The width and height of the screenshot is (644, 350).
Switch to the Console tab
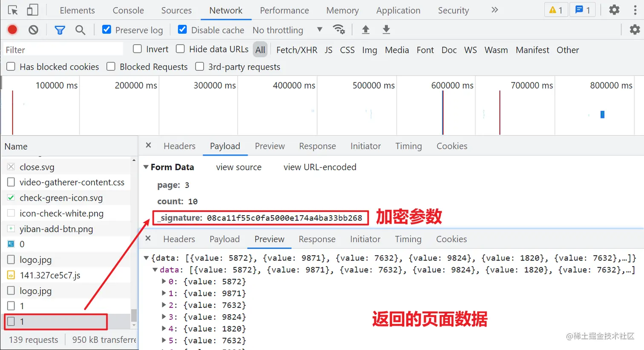128,10
